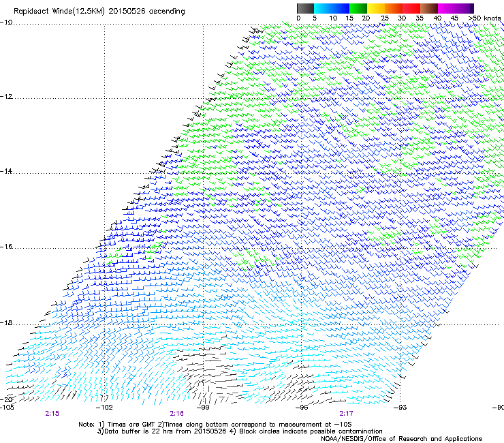
Task: Select the cyan-blue 5-15 knots legend color
Action: pos(332,8)
